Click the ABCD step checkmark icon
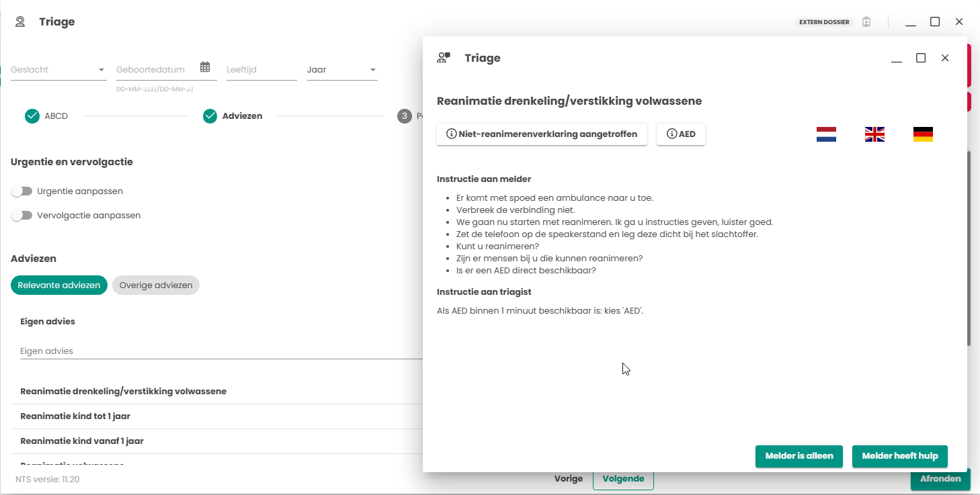Image resolution: width=980 pixels, height=495 pixels. pyautogui.click(x=32, y=116)
